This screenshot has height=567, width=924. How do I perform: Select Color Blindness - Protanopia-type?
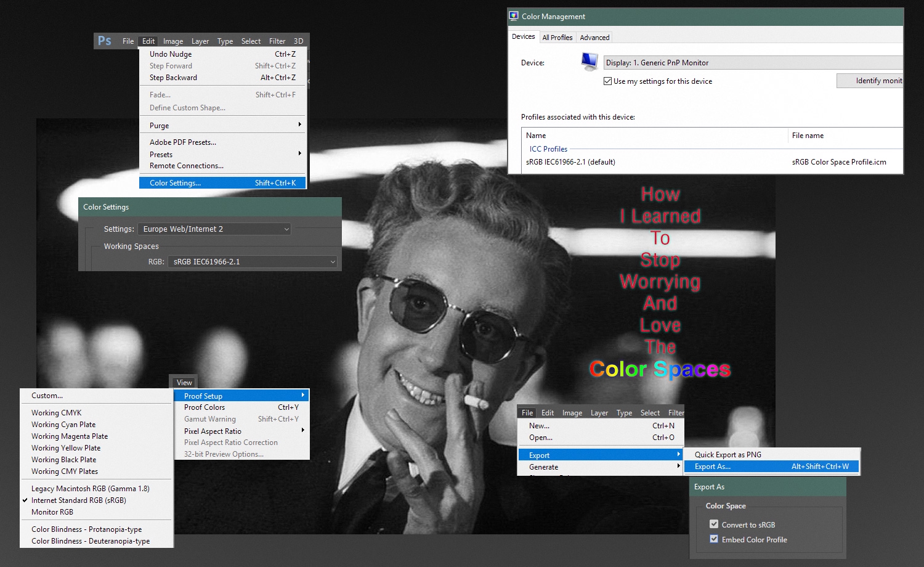(x=97, y=529)
